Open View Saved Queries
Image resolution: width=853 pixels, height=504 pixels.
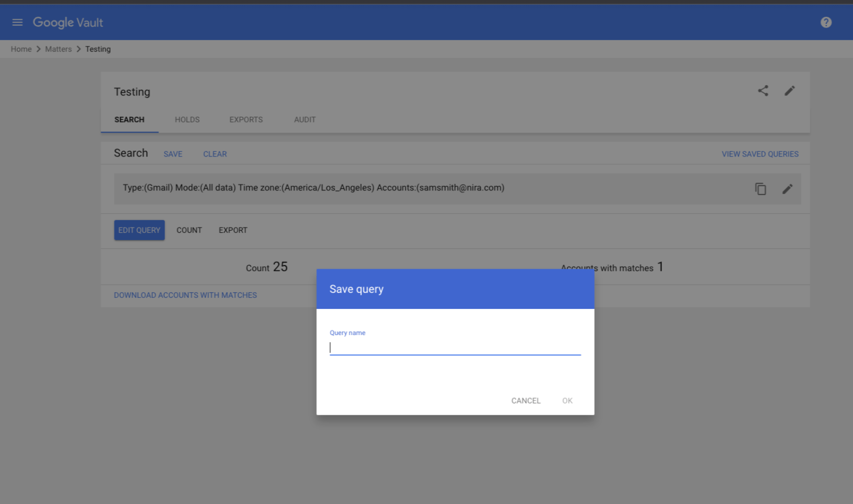[x=760, y=154]
